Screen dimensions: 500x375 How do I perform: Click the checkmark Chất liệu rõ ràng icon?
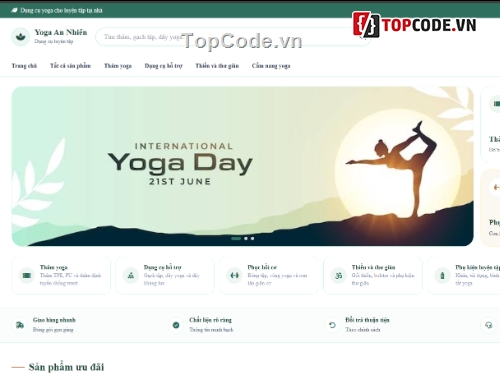click(176, 325)
